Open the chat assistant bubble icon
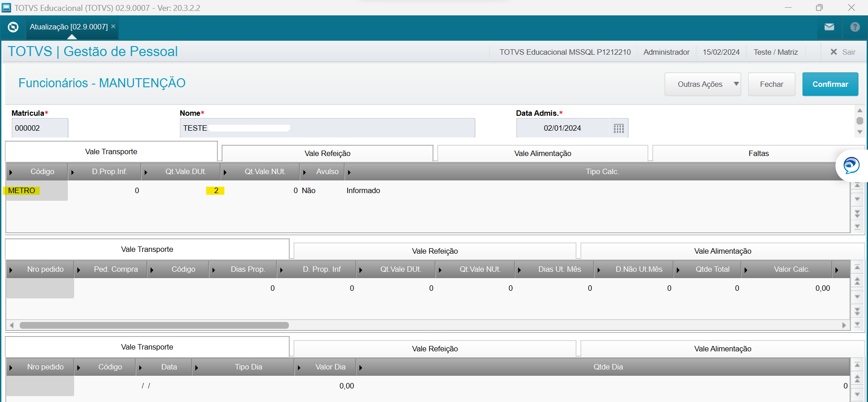 [851, 166]
